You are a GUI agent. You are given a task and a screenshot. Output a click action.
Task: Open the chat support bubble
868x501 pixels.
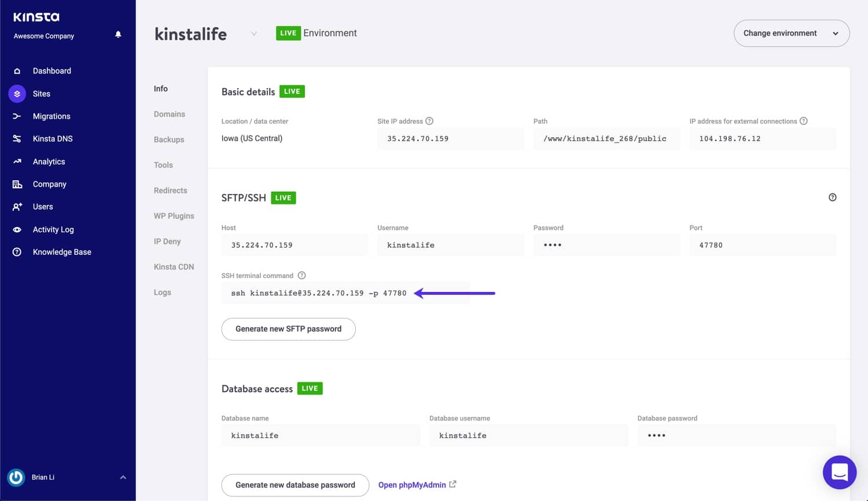click(x=839, y=472)
